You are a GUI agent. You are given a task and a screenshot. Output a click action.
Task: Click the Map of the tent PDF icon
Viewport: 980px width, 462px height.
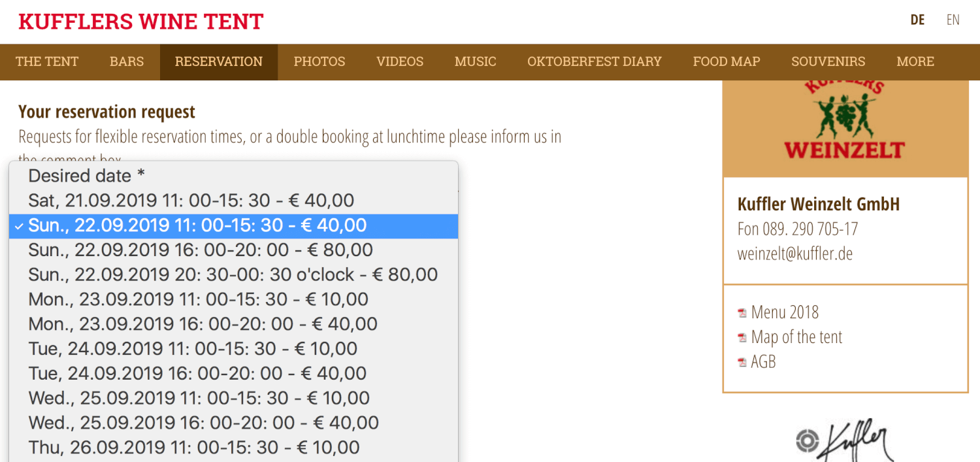[x=742, y=338]
